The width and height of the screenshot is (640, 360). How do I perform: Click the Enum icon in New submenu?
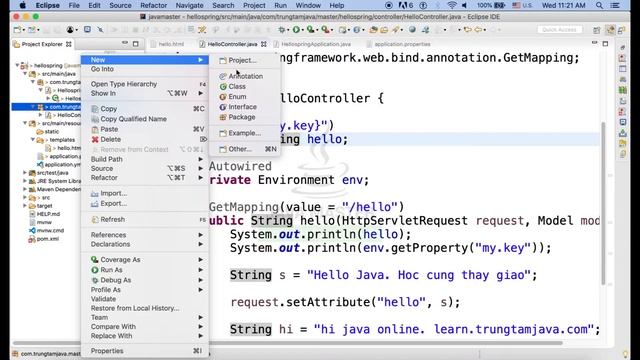tap(223, 97)
